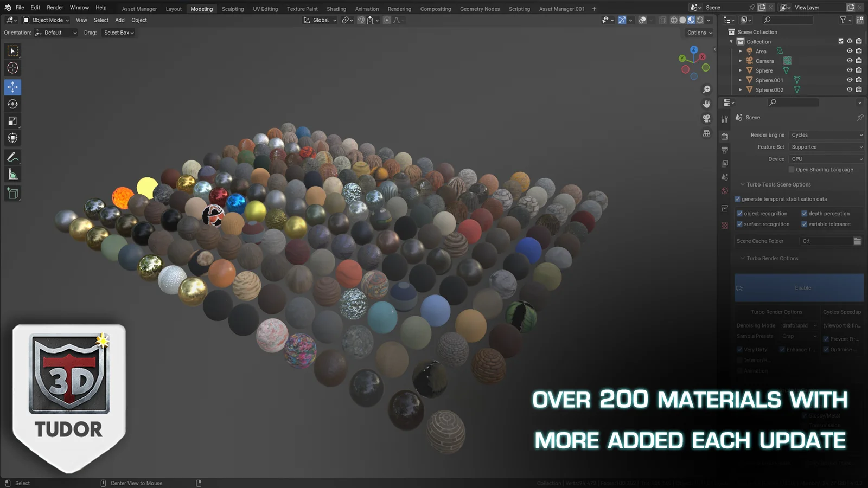Click the blue Material Preview shading sphere

[x=690, y=20]
